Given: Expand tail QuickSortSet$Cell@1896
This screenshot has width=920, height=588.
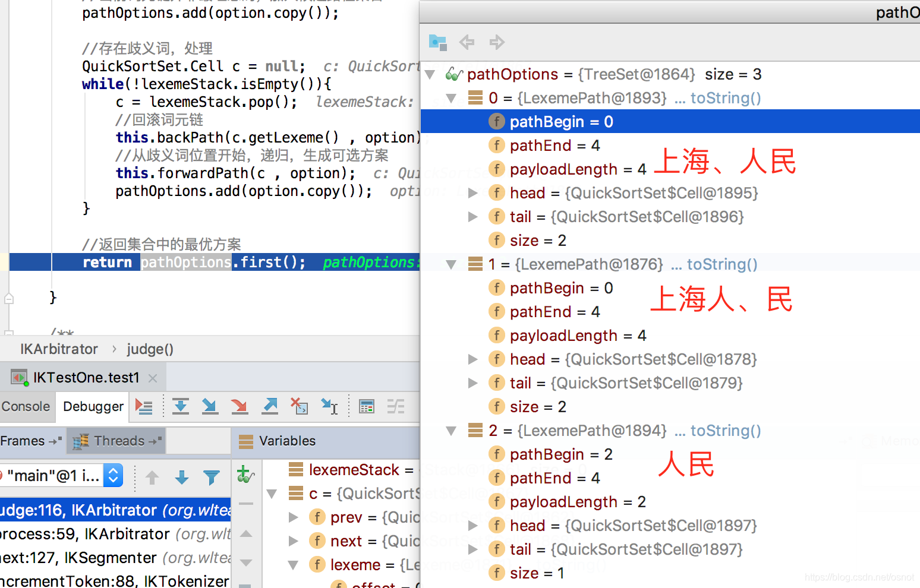Looking at the screenshot, I should point(472,217).
